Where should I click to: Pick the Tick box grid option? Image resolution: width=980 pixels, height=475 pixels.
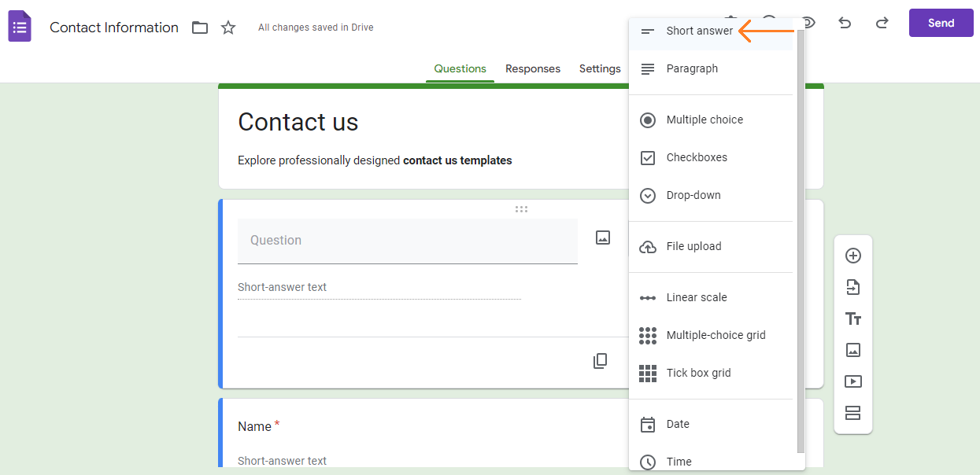pyautogui.click(x=698, y=372)
